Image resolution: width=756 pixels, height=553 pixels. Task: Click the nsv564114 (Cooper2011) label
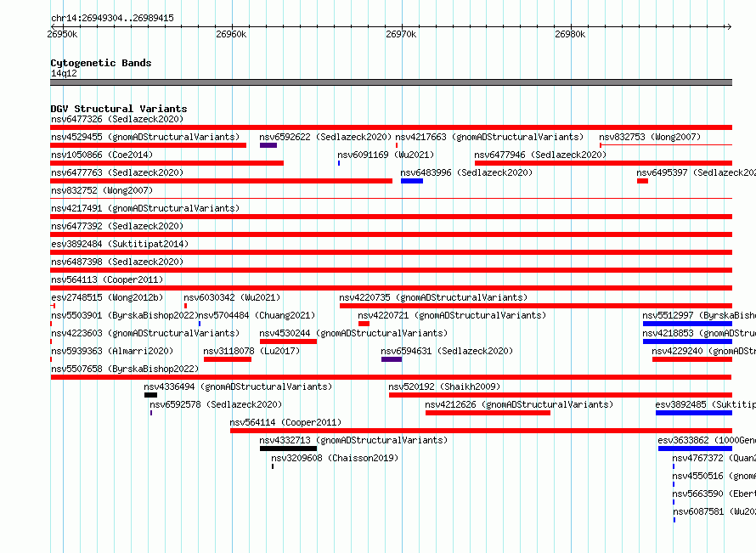285,422
